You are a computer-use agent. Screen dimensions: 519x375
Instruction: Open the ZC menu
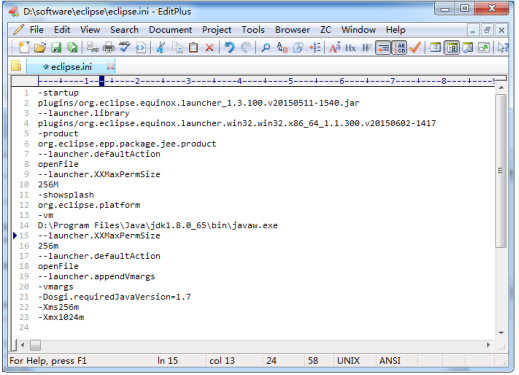326,30
